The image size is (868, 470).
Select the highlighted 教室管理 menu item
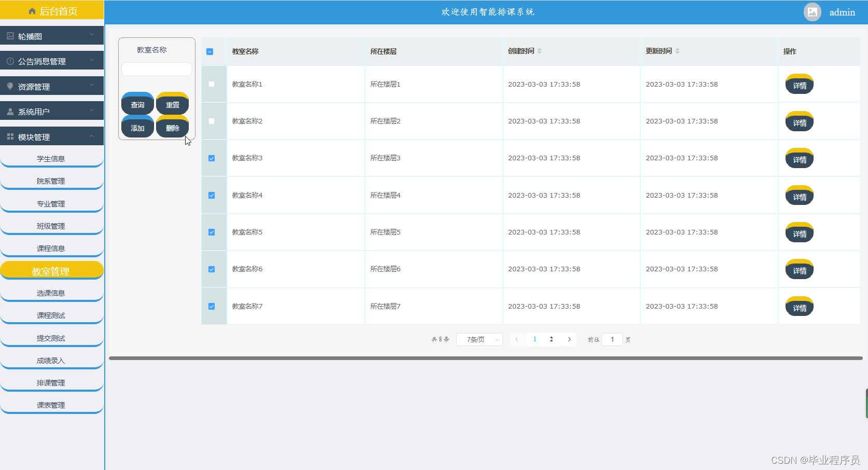51,270
